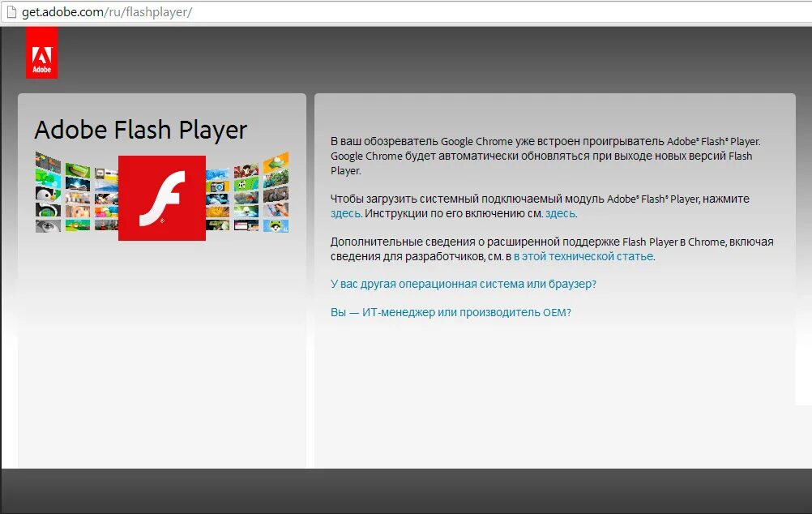
Task: Click the "Adobe Flash Player" heading
Action: pyautogui.click(x=141, y=130)
